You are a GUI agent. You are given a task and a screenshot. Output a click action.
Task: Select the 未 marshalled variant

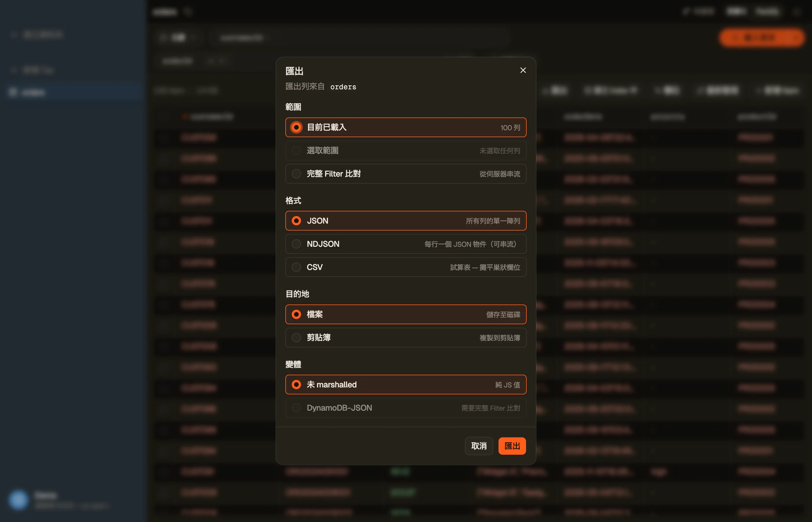406,384
